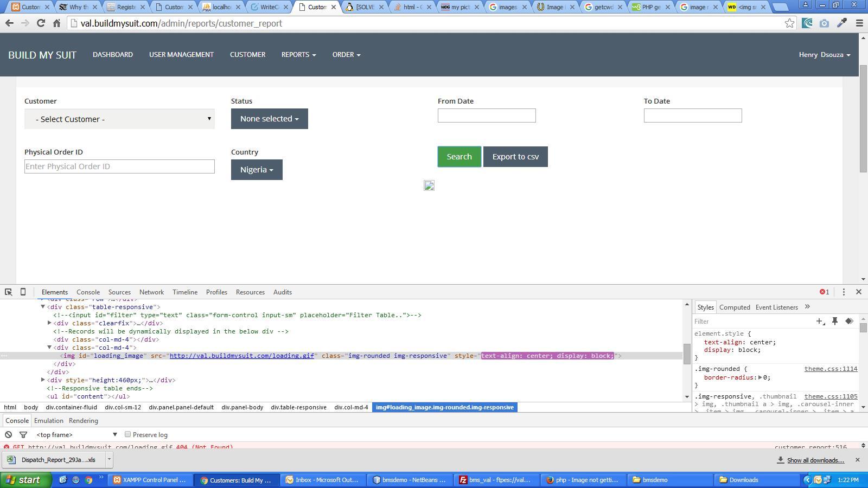868x488 pixels.
Task: Open USER MANAGEMENT in navigation bar
Action: click(x=181, y=55)
